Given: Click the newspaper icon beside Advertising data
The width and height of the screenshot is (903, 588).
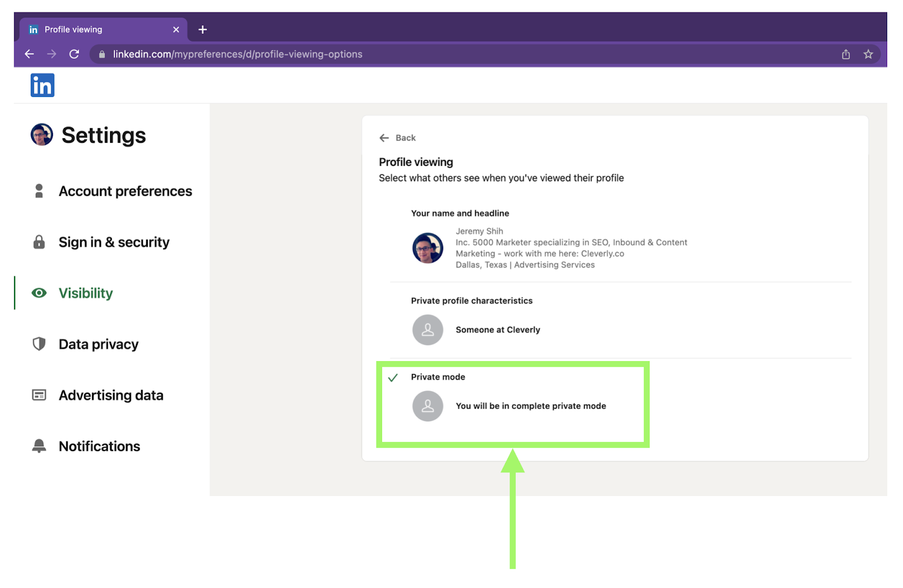Looking at the screenshot, I should point(39,395).
